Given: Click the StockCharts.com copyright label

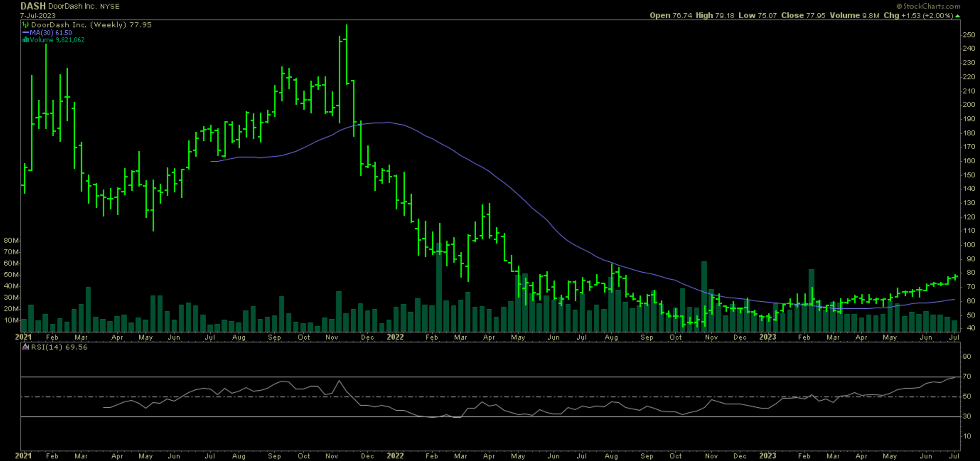Looking at the screenshot, I should (x=928, y=6).
